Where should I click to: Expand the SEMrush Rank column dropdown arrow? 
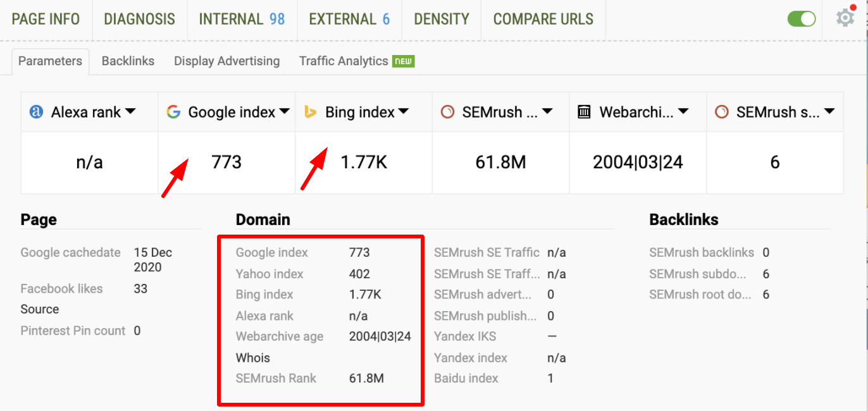(x=548, y=112)
